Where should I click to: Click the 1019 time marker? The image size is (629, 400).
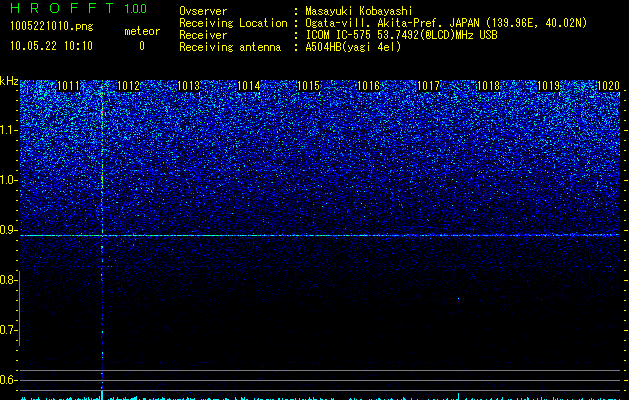pos(548,86)
